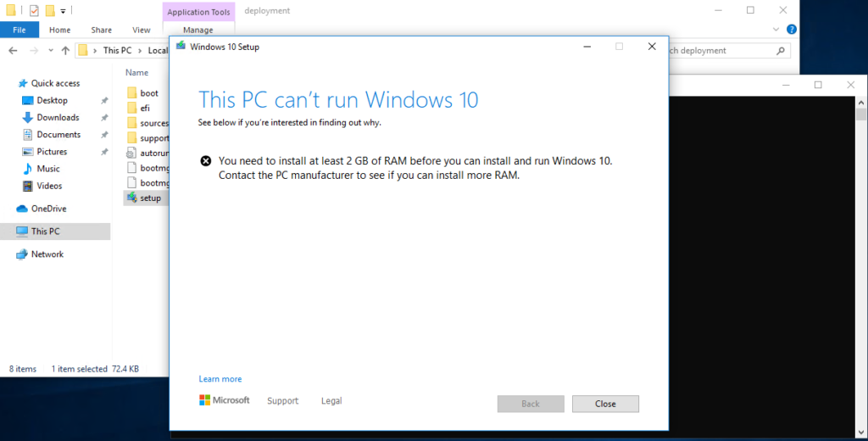This screenshot has width=868, height=441.
Task: Close the Windows 10 Setup error dialog
Action: pos(605,404)
